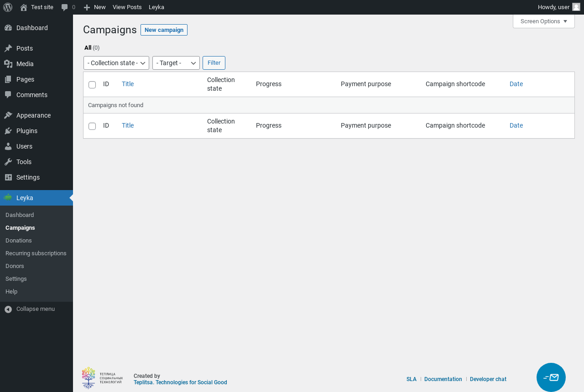The width and height of the screenshot is (584, 392).
Task: Click the Appearance paintbrush icon
Action: click(8, 115)
